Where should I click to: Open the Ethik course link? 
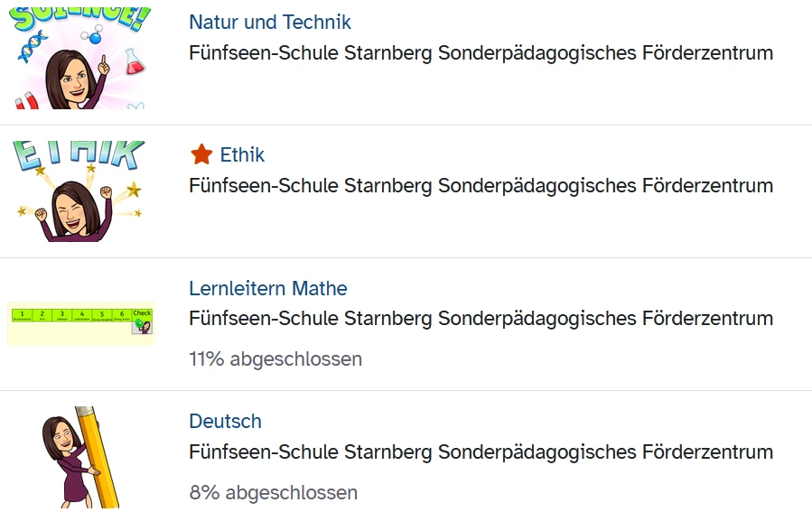point(242,155)
